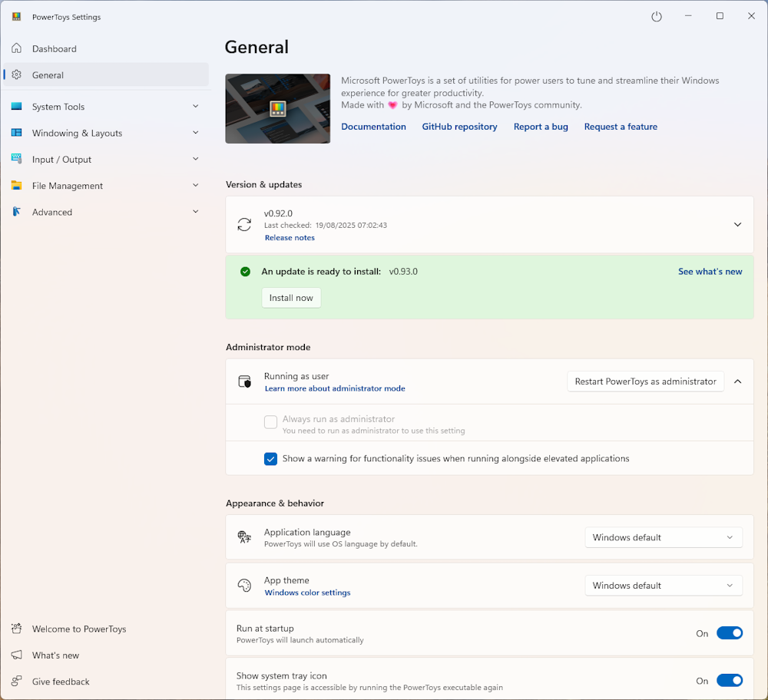768x700 pixels.
Task: Click the administrator mode shield icon
Action: click(244, 381)
